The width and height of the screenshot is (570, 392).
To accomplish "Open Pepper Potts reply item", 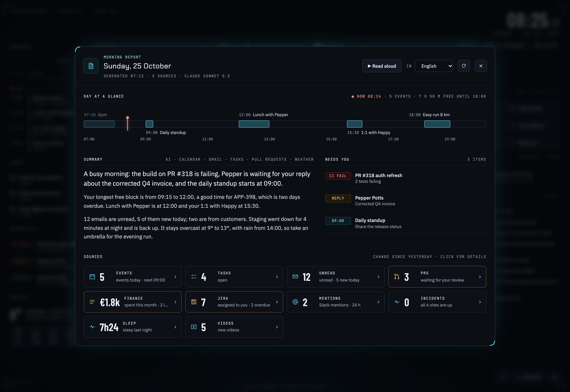I will (406, 201).
